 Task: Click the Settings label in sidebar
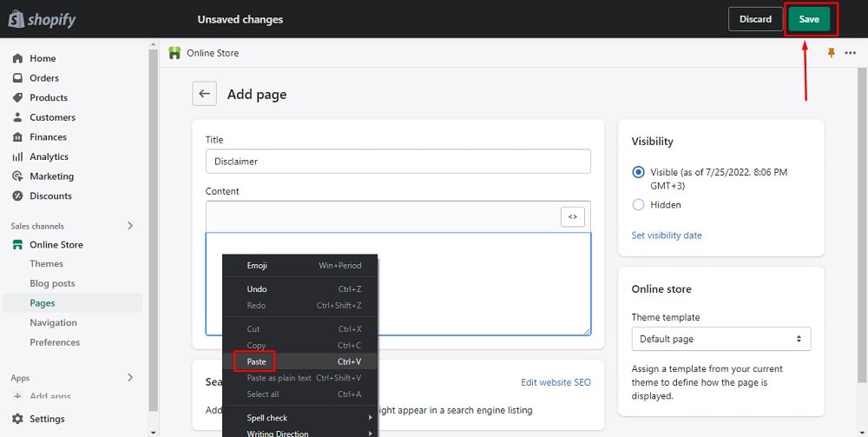pyautogui.click(x=47, y=419)
